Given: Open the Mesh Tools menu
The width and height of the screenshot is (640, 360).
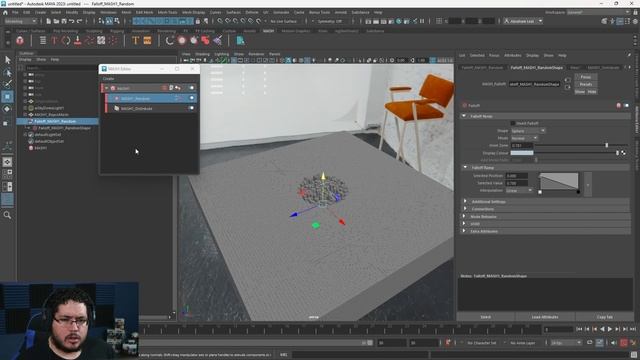Looking at the screenshot, I should tap(167, 13).
